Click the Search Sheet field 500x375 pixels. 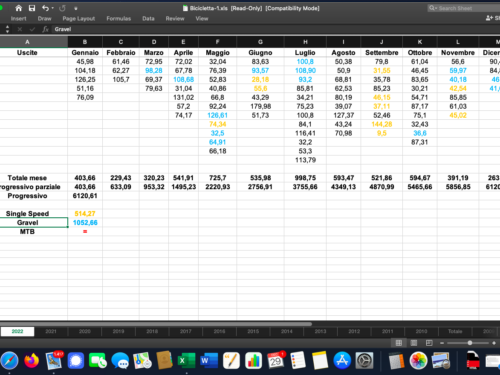tap(465, 8)
